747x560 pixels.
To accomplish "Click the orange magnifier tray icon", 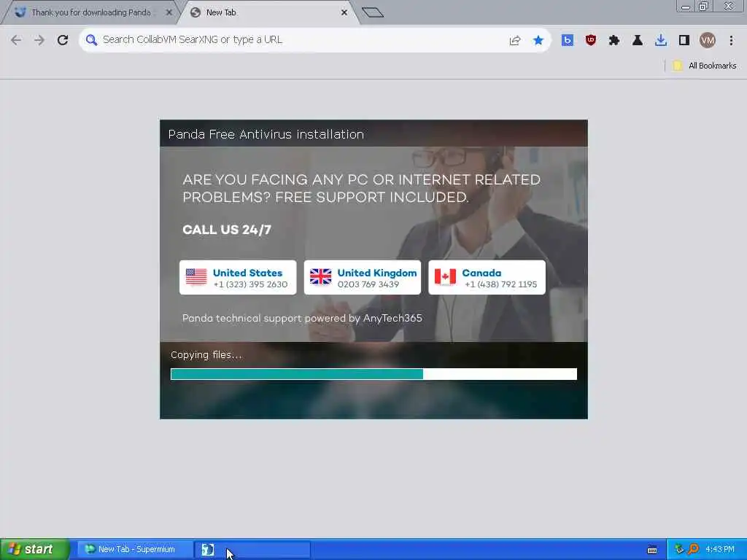I will coord(693,550).
